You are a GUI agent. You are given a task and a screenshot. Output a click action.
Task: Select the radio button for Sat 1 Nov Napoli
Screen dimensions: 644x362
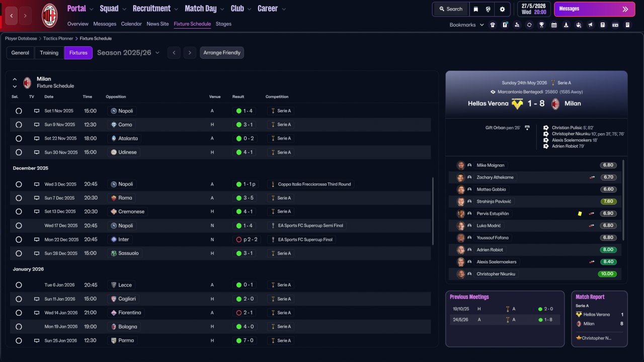(19, 111)
